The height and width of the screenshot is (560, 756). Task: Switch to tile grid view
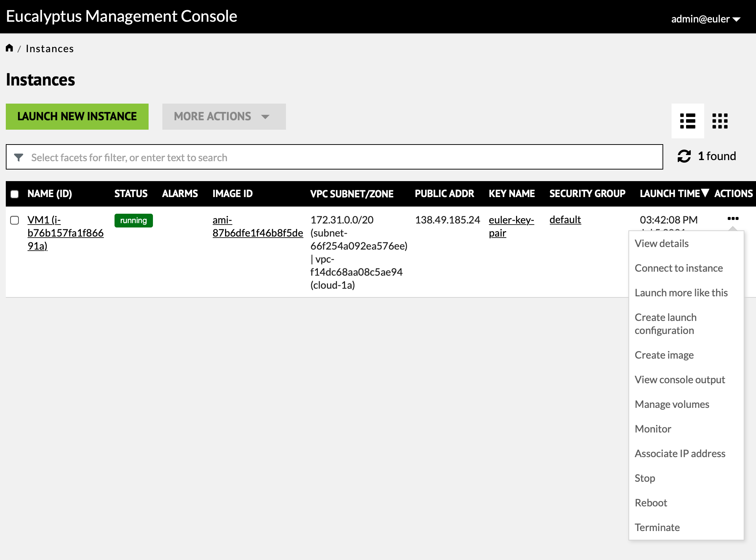click(720, 121)
